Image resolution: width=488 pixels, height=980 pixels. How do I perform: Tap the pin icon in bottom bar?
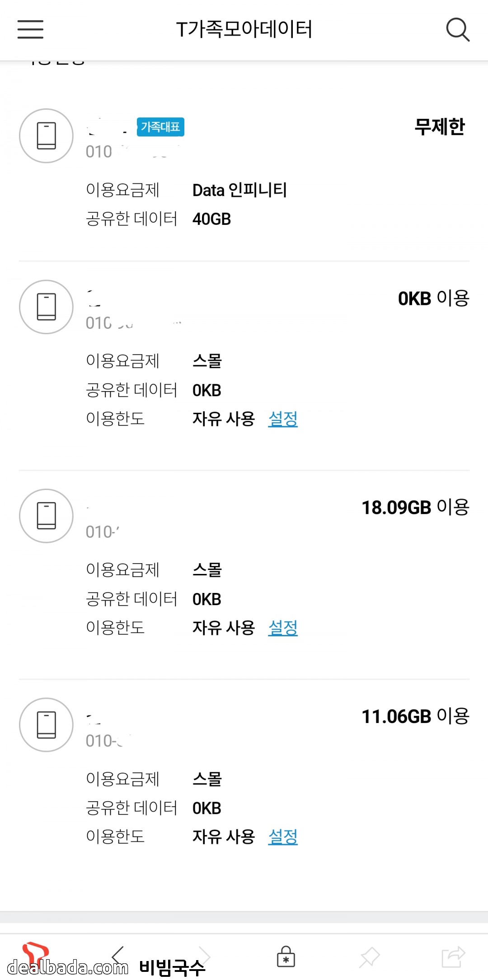369,957
